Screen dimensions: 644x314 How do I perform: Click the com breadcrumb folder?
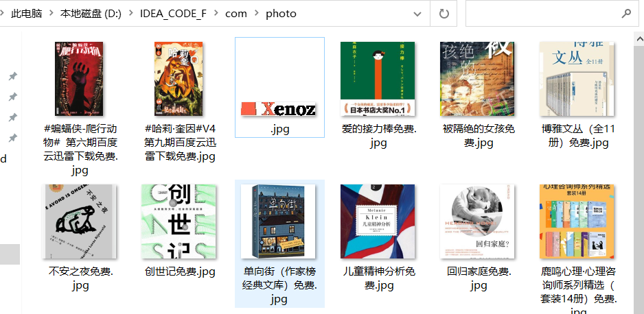pos(236,14)
